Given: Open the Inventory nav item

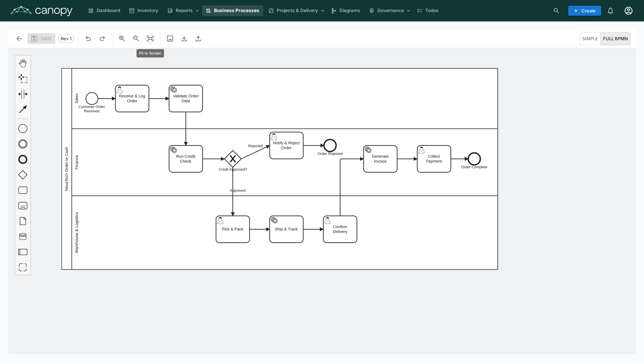Looking at the screenshot, I should coord(144,11).
